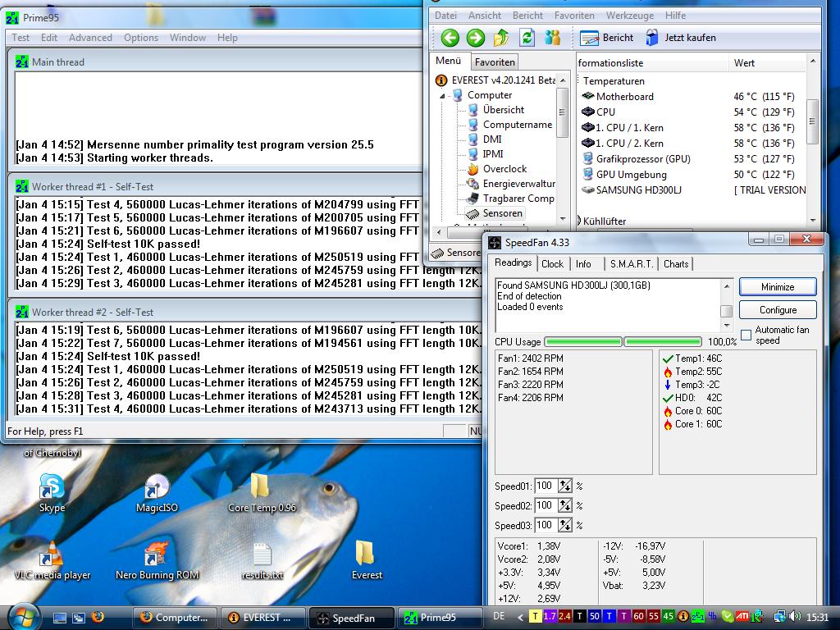Click the Speed01 stepper arrows in SpeedFan
Screen dimensions: 840x630
click(x=565, y=486)
